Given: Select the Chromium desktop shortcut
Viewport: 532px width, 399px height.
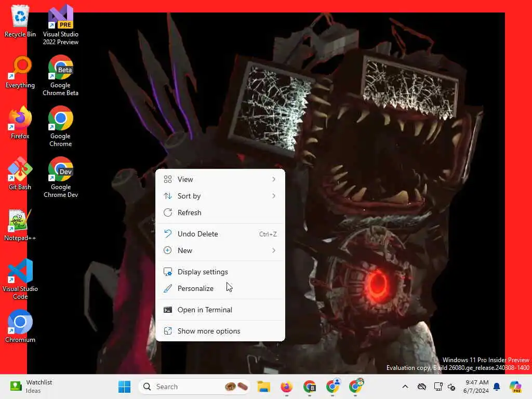Looking at the screenshot, I should pyautogui.click(x=20, y=326).
